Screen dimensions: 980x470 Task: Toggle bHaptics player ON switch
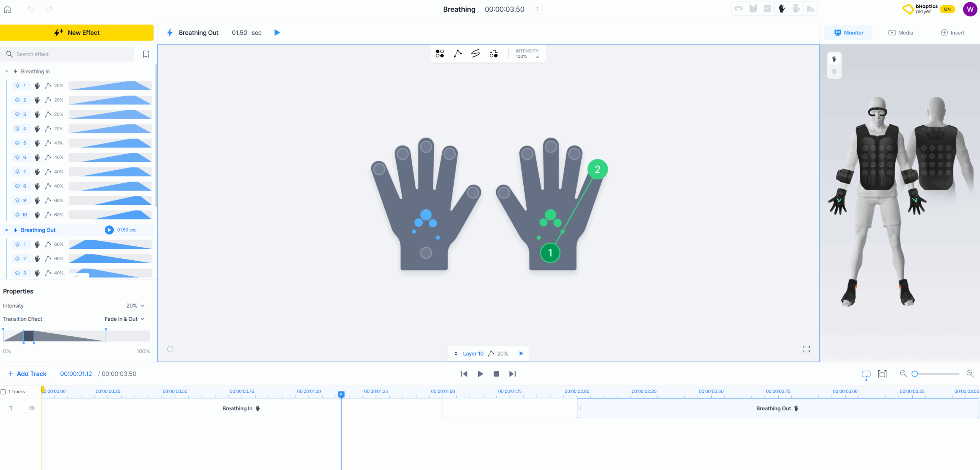947,9
